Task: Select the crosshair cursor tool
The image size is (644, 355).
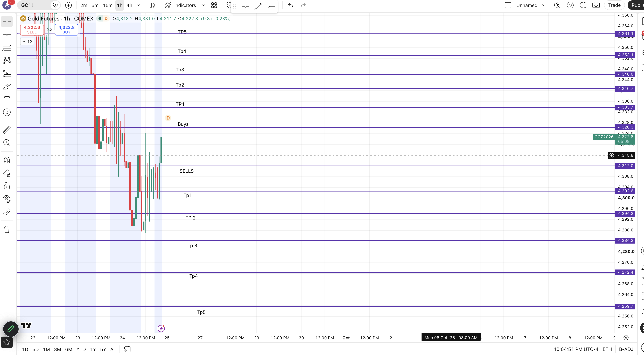Action: (7, 22)
